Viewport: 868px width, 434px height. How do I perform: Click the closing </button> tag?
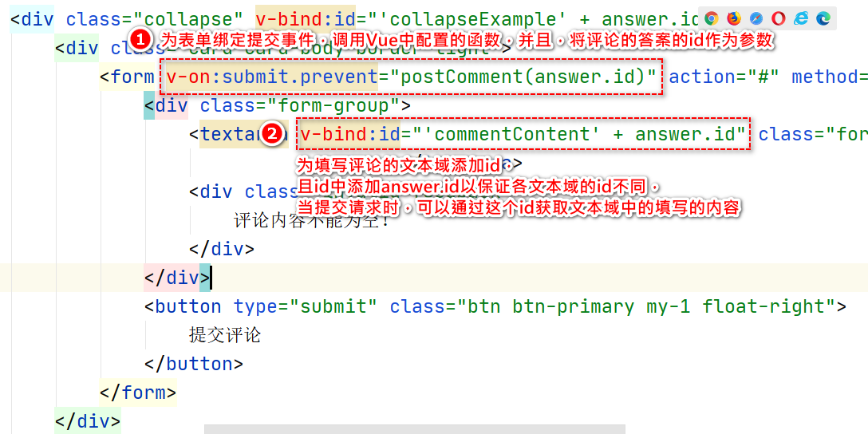194,365
